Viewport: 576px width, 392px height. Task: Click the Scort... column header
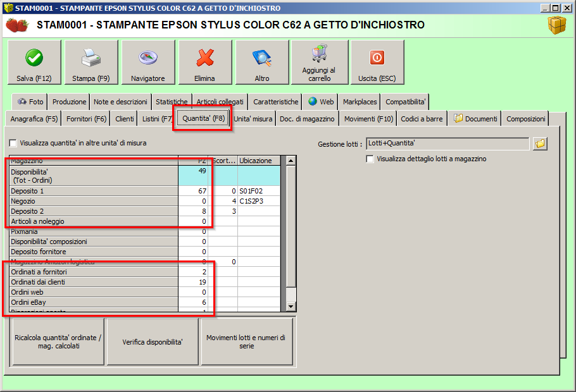(x=223, y=161)
